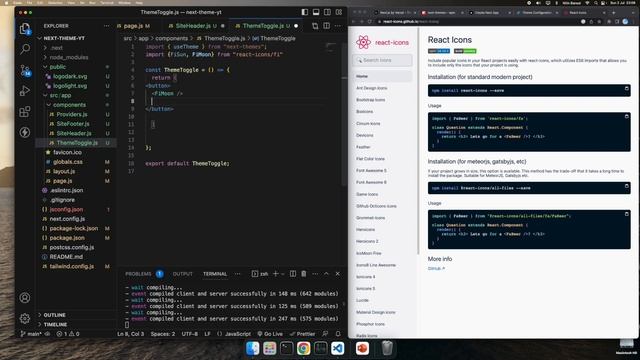Viewport: 640px width, 360px height.
Task: Open the notifications bell in status bar
Action: (x=338, y=334)
